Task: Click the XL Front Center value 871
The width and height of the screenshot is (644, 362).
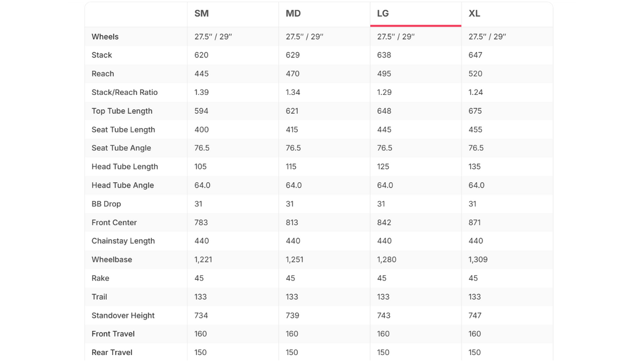Action: [474, 223]
